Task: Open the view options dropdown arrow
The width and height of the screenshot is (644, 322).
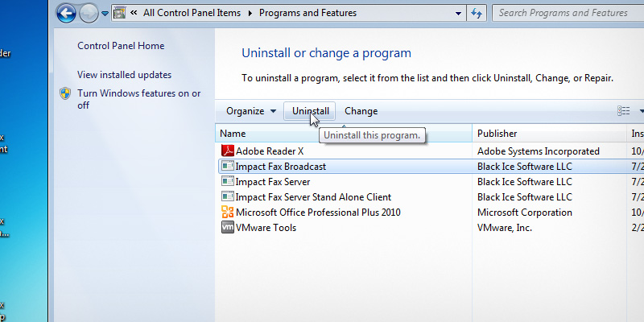Action: point(641,111)
